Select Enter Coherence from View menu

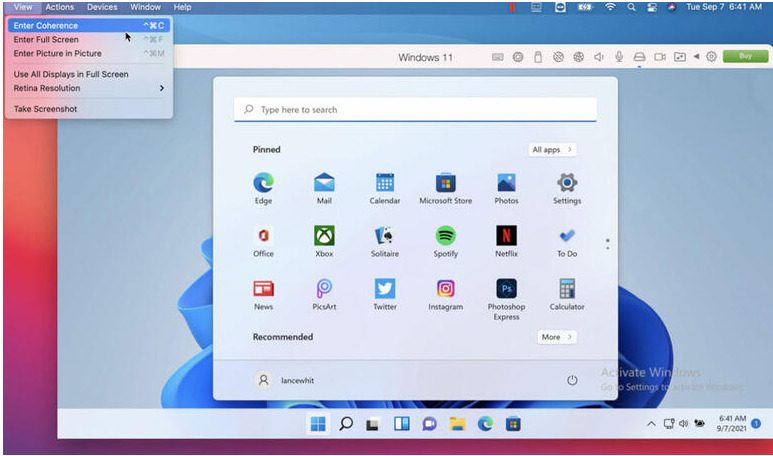pos(46,26)
